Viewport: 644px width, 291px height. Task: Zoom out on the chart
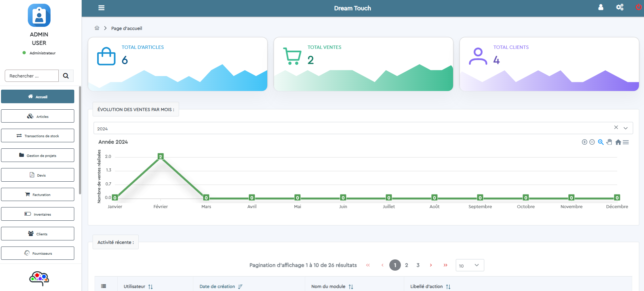(592, 142)
